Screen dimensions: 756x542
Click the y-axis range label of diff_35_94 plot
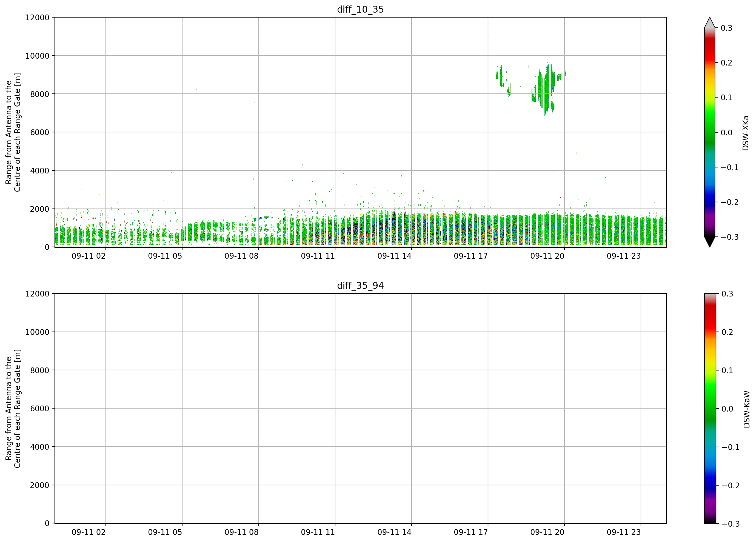point(13,409)
